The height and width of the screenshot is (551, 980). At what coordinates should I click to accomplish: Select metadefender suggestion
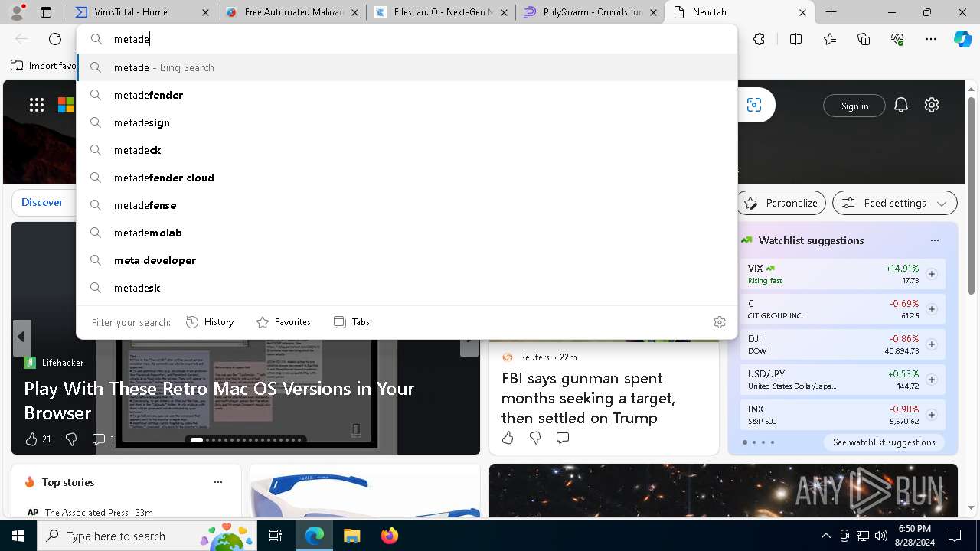[x=407, y=95]
